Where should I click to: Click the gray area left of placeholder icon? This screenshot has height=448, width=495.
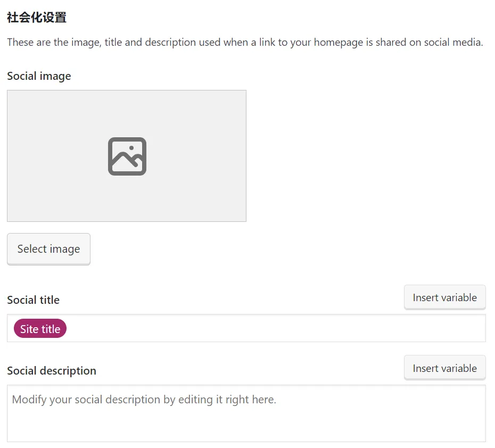click(x=53, y=156)
